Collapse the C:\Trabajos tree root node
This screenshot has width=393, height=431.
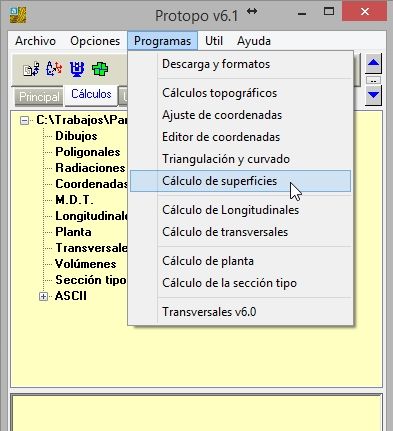coord(24,120)
